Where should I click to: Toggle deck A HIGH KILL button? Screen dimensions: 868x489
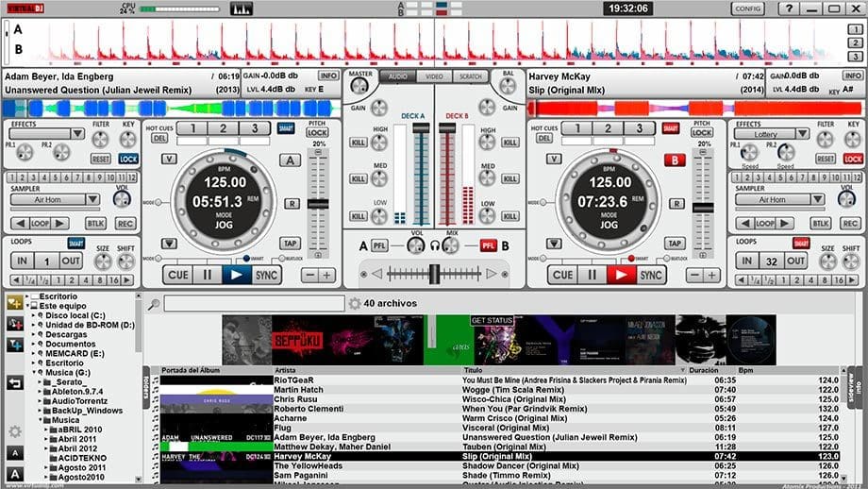click(359, 143)
